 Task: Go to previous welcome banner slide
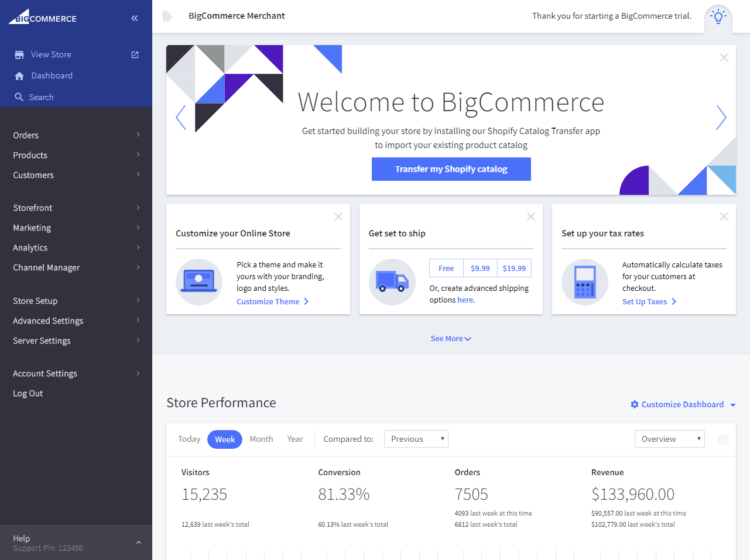181,118
